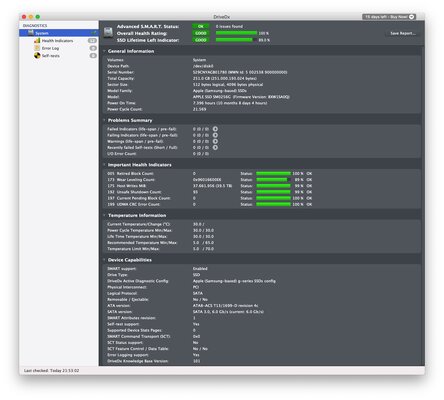Click the trial days left Buy Now button

tap(389, 17)
